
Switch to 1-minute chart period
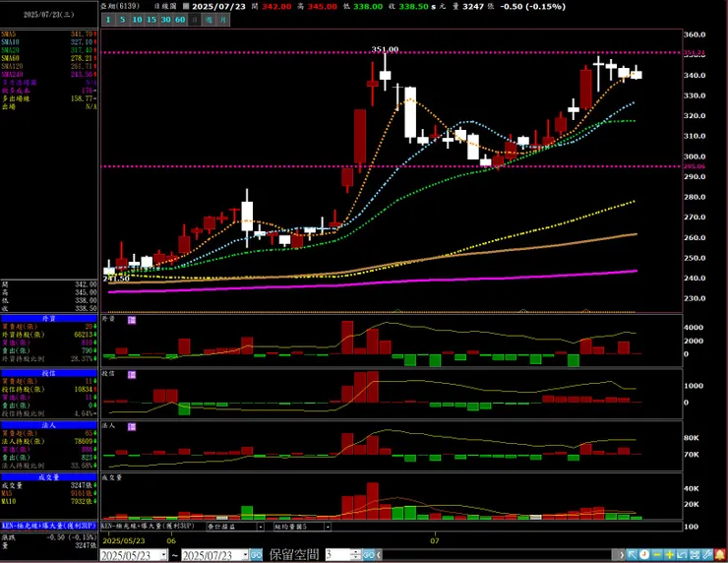[108, 20]
